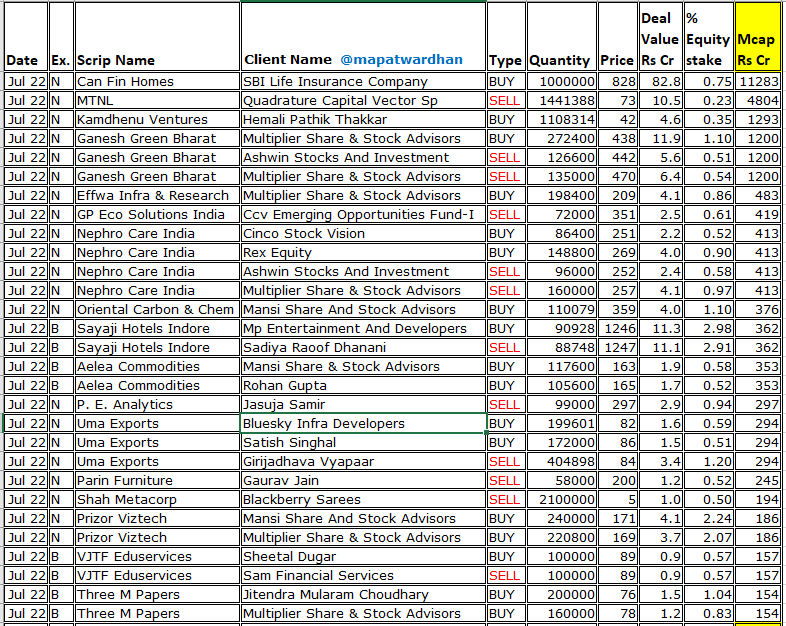Select 'Jitendra Mularam Choudhary' cell

point(363,594)
